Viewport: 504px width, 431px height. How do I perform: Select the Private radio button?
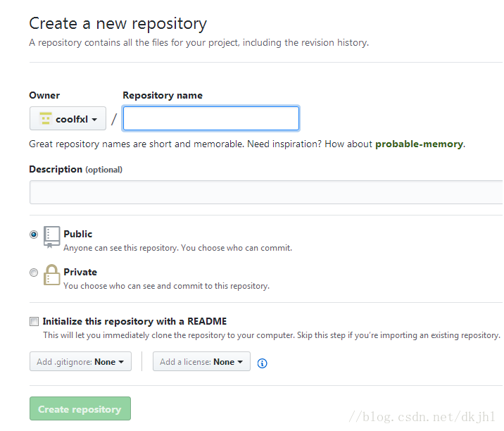click(x=33, y=273)
